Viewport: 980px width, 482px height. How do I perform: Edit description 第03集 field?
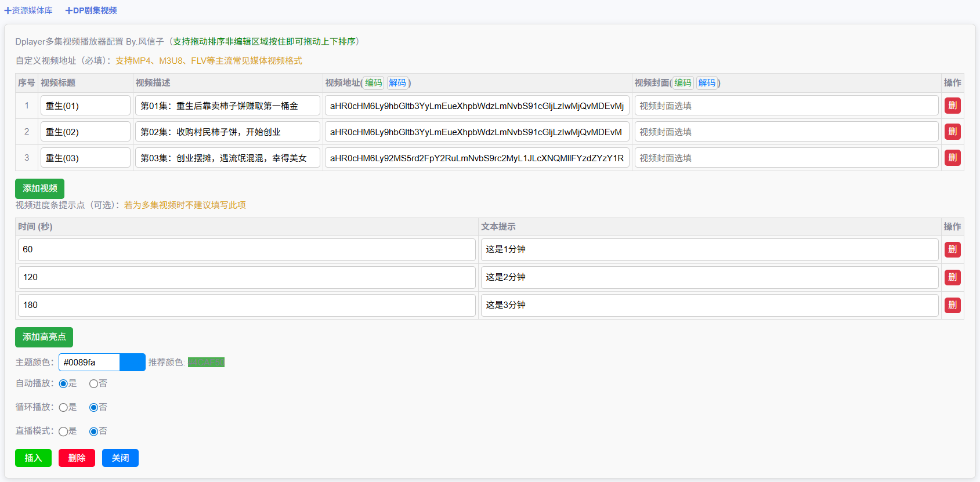[x=227, y=158]
